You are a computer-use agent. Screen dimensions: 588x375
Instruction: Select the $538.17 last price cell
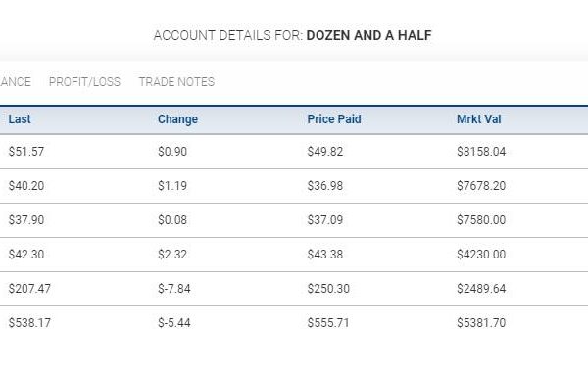pyautogui.click(x=29, y=323)
